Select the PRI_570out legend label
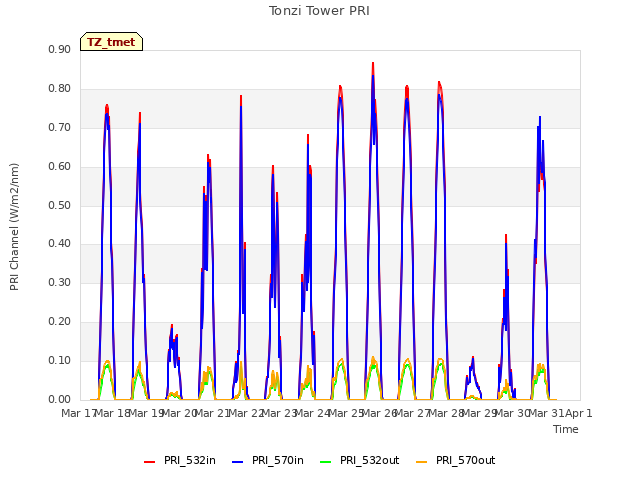 click(465, 460)
